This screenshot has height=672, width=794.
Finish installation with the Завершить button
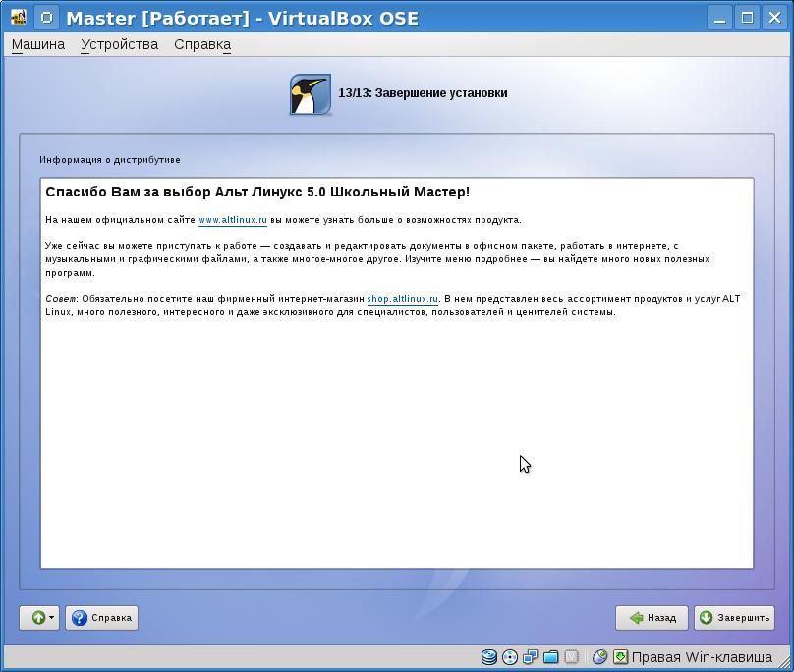click(734, 618)
